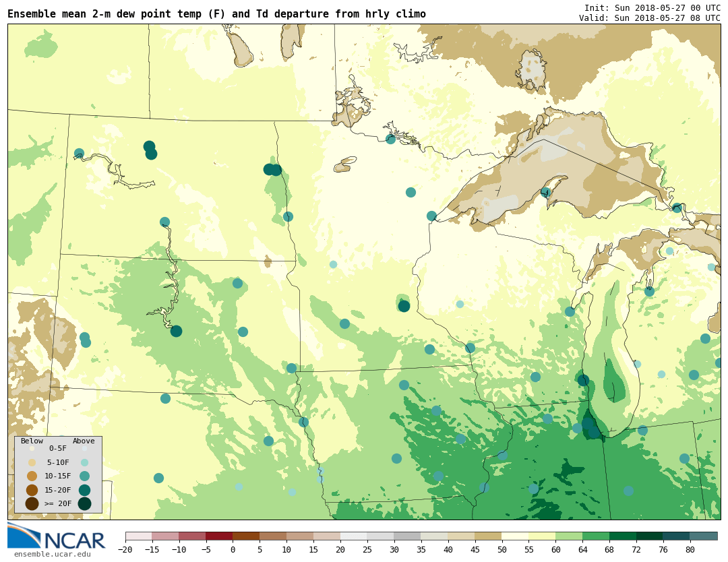Click the dark brown 'Below' circle for >= 20F
Screen dimensions: 728x562
pyautogui.click(x=32, y=503)
